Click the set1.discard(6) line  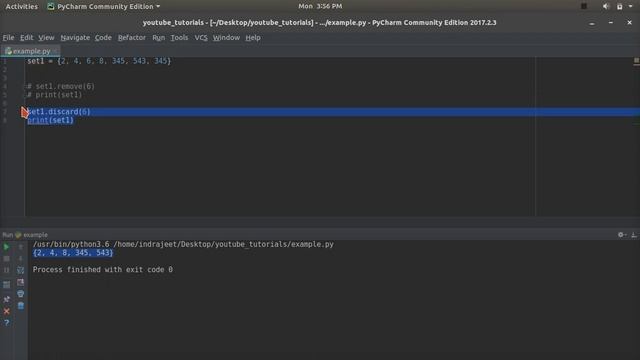pos(58,111)
